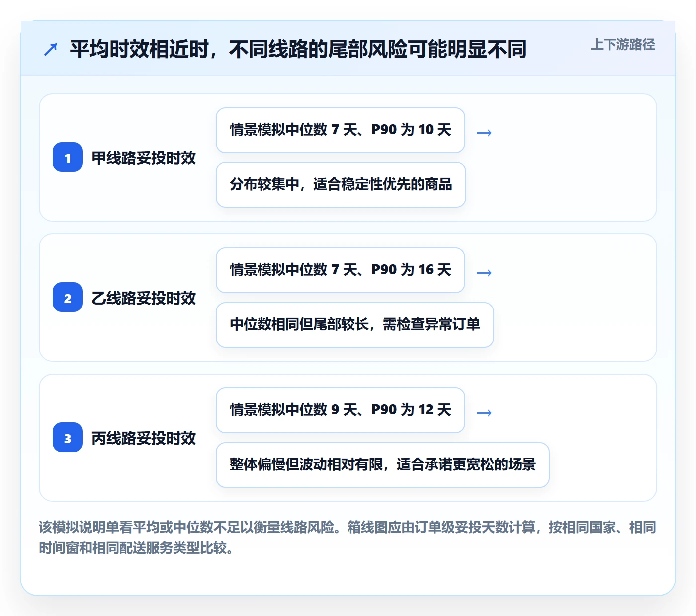Image resolution: width=696 pixels, height=616 pixels.
Task: Click the 上下游路径 tag in the header
Action: coord(623,45)
